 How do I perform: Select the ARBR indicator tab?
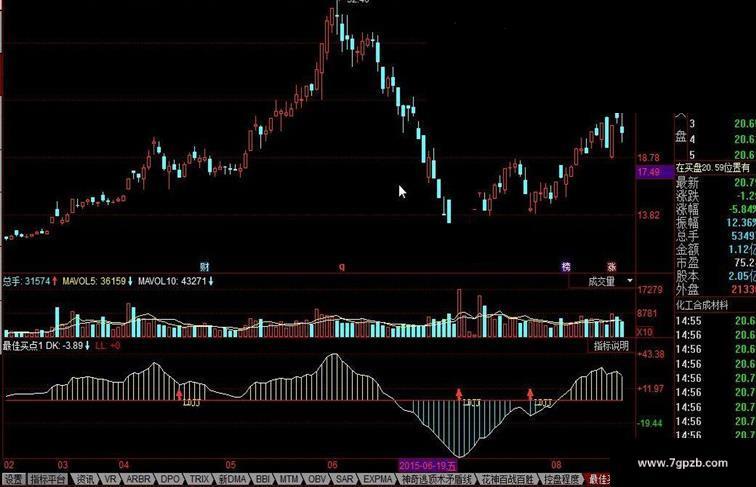pyautogui.click(x=138, y=479)
